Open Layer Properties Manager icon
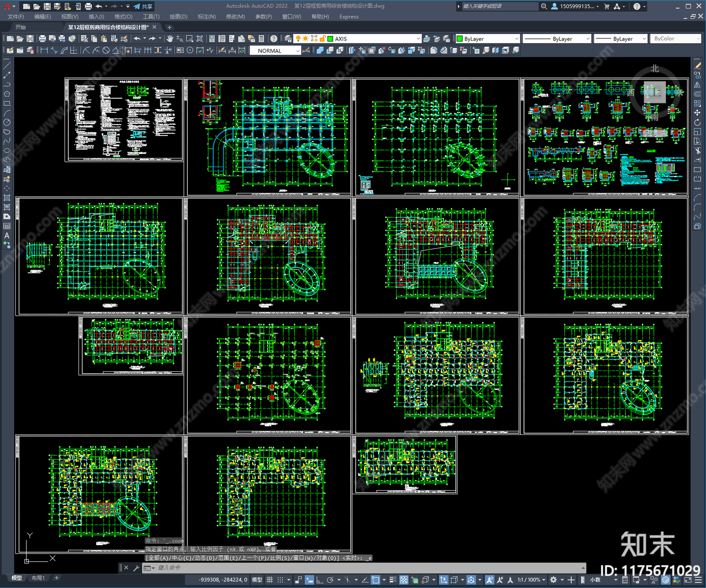The image size is (706, 588). coord(288,39)
